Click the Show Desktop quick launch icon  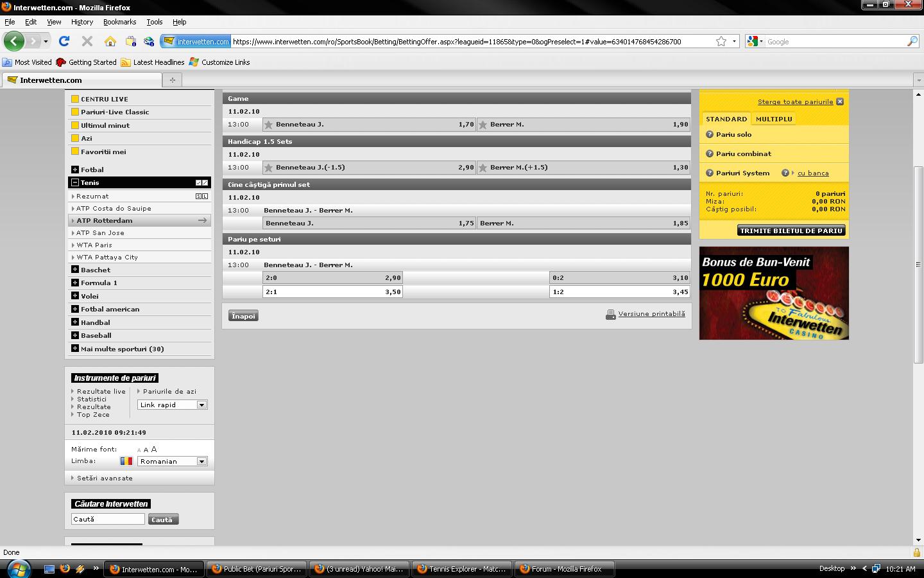pyautogui.click(x=49, y=569)
